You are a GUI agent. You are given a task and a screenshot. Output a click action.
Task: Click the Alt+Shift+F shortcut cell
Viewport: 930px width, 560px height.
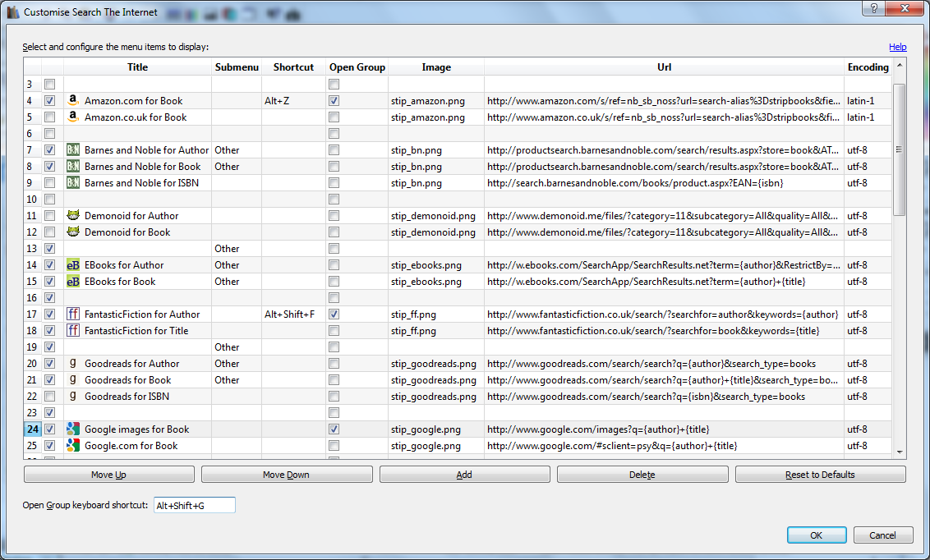point(293,314)
